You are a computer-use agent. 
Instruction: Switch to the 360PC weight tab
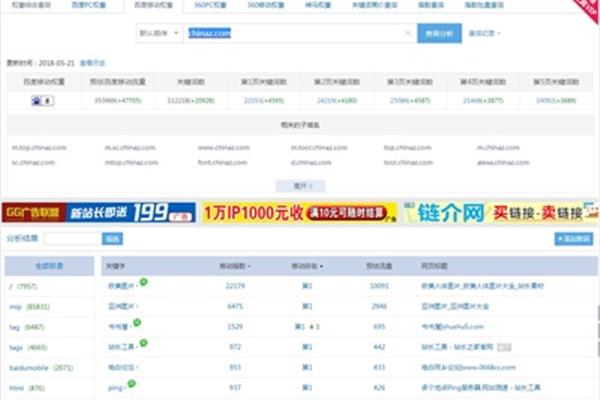(x=210, y=5)
